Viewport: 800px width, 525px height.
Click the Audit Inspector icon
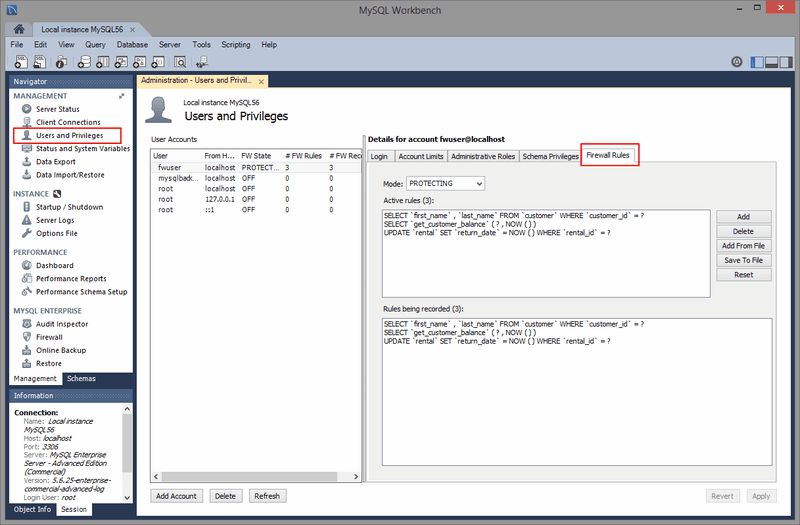tap(27, 324)
